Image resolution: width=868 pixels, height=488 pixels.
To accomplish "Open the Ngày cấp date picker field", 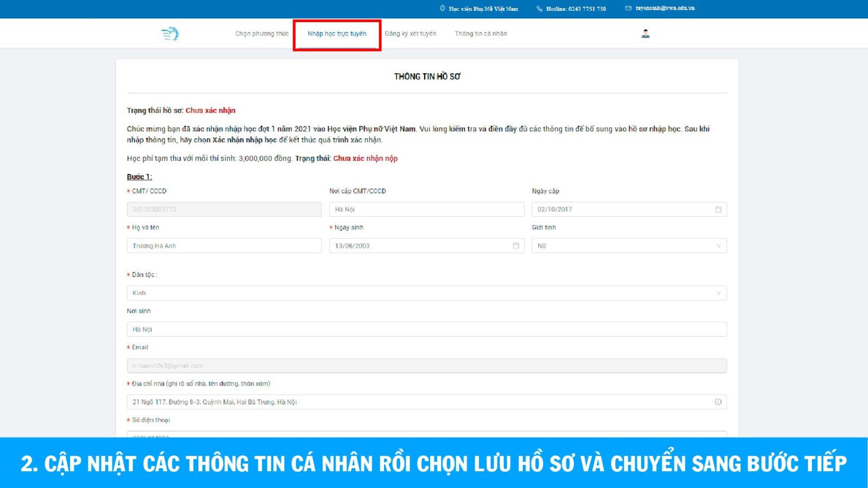I will pyautogui.click(x=624, y=209).
